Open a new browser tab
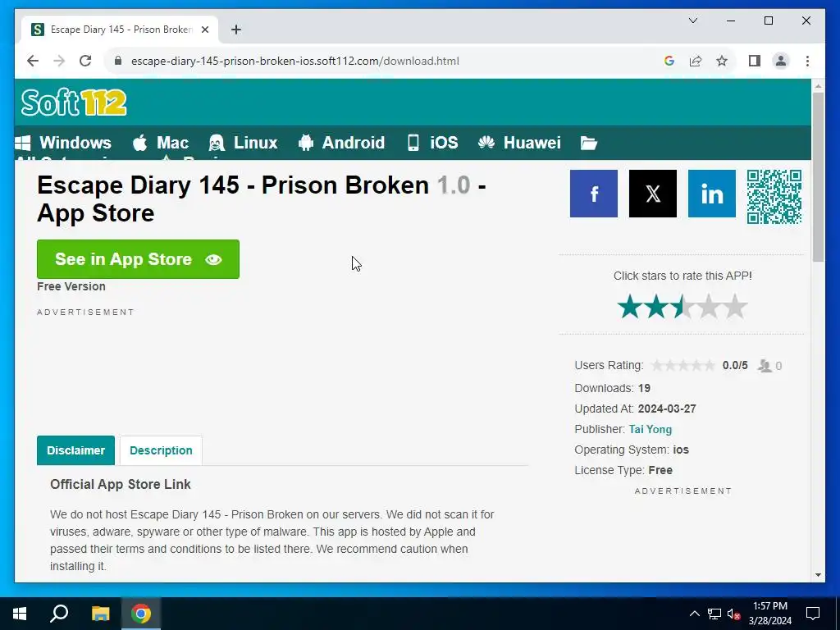 click(x=236, y=30)
